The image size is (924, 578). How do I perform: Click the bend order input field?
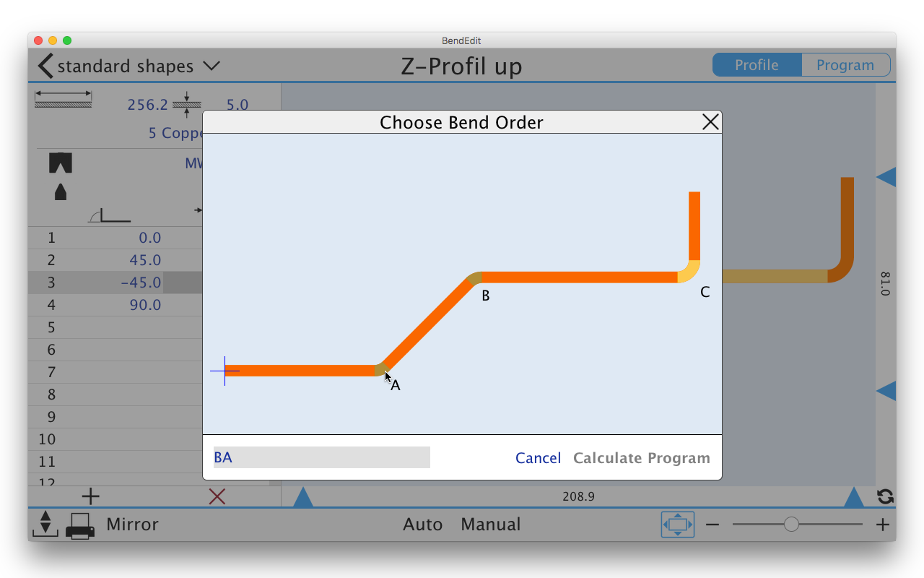click(321, 457)
